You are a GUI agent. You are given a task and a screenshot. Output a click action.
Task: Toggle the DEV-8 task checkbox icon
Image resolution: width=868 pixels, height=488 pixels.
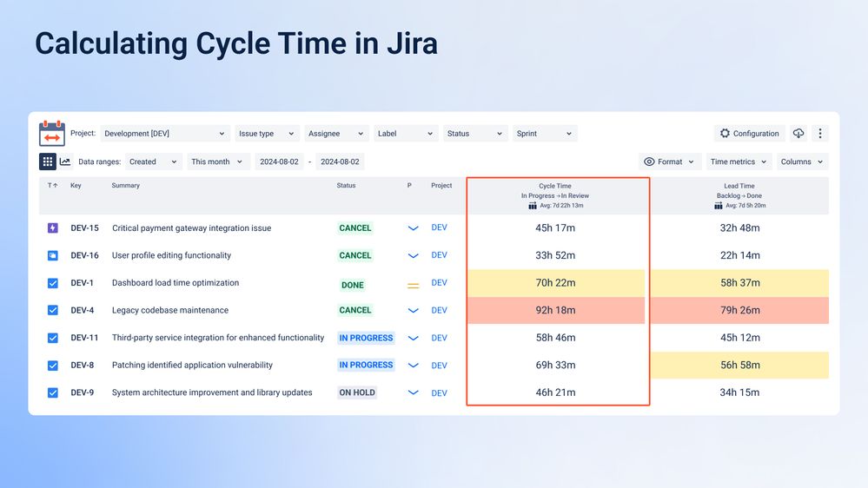tap(53, 366)
